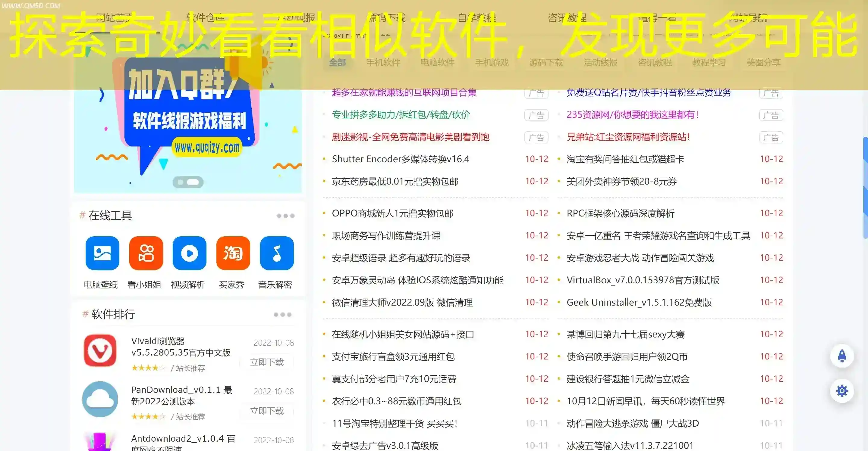Open Vivaldi浏览器 v5.5.2805.35 title link
Viewport: 868px width, 451px height.
[x=181, y=347]
